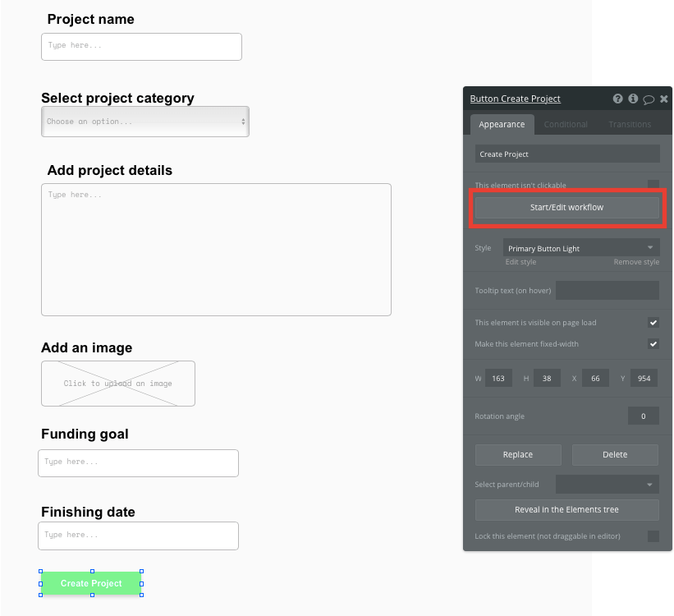Disable Make this element fixed-width
The height and width of the screenshot is (616, 674).
[654, 343]
